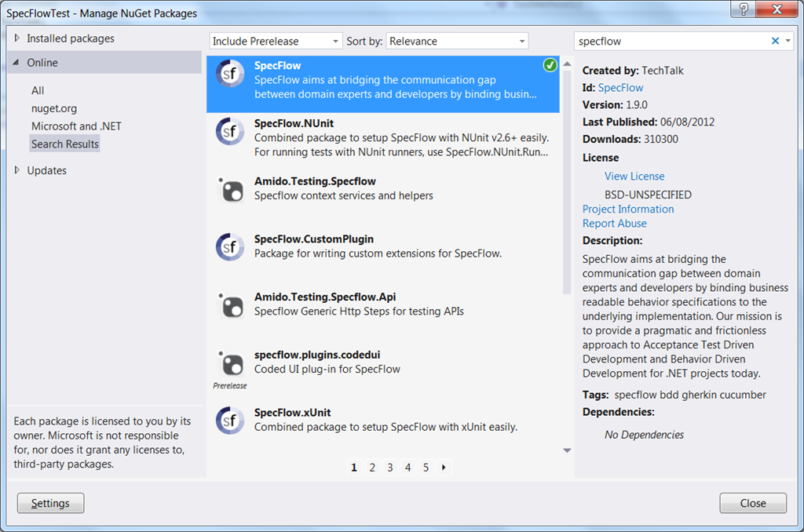Open the Project Information link

point(628,209)
